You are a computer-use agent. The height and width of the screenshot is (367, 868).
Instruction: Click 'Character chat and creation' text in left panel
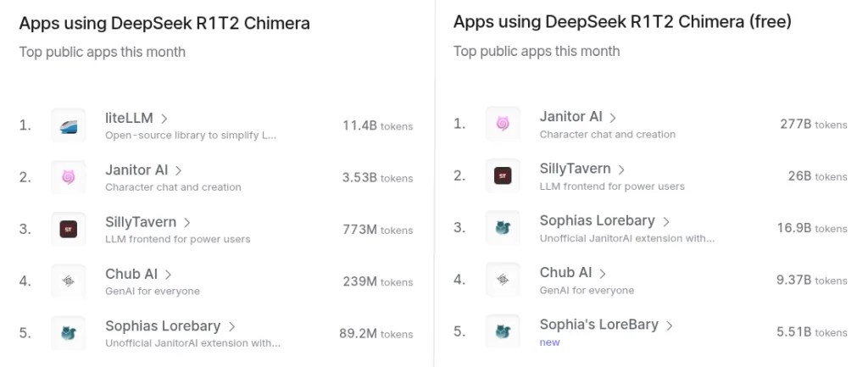coord(173,187)
